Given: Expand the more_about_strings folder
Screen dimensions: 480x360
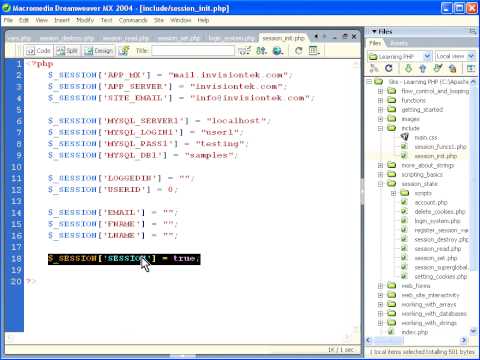Looking at the screenshot, I should point(380,165).
